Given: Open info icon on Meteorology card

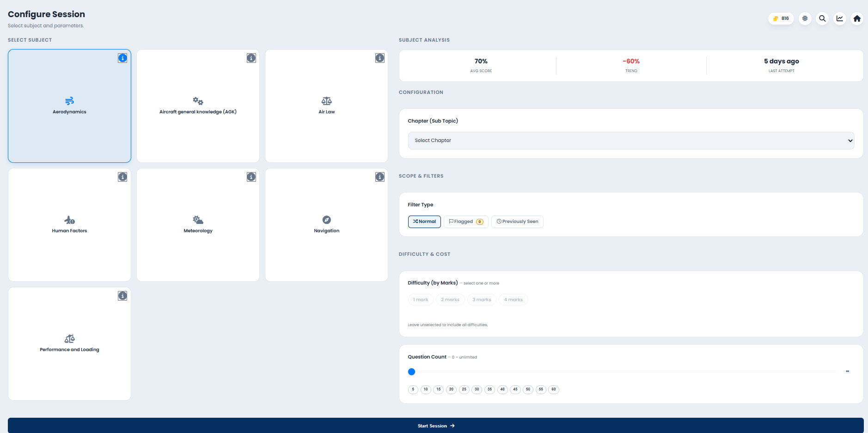Looking at the screenshot, I should click(x=251, y=177).
